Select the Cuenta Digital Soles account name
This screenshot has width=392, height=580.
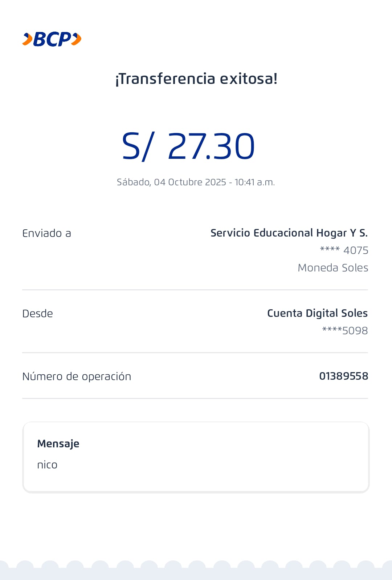point(317,313)
